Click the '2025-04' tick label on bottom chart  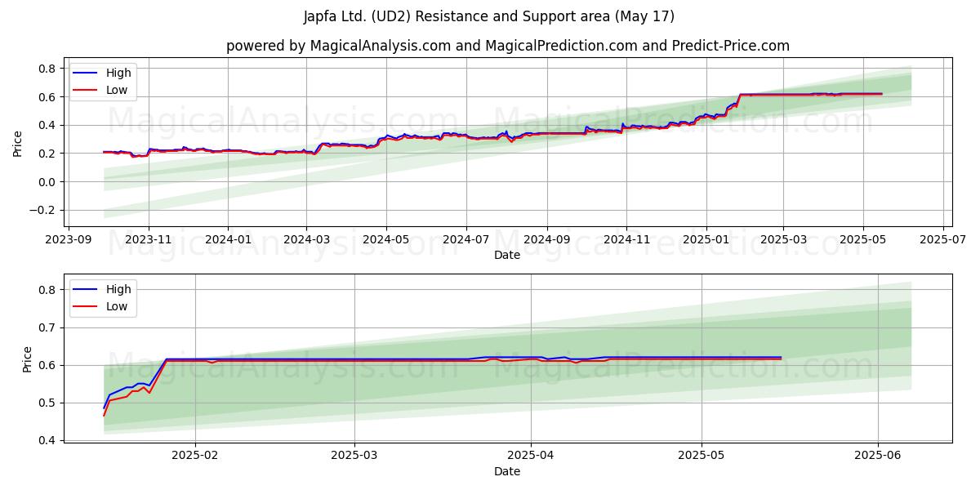pyautogui.click(x=531, y=456)
